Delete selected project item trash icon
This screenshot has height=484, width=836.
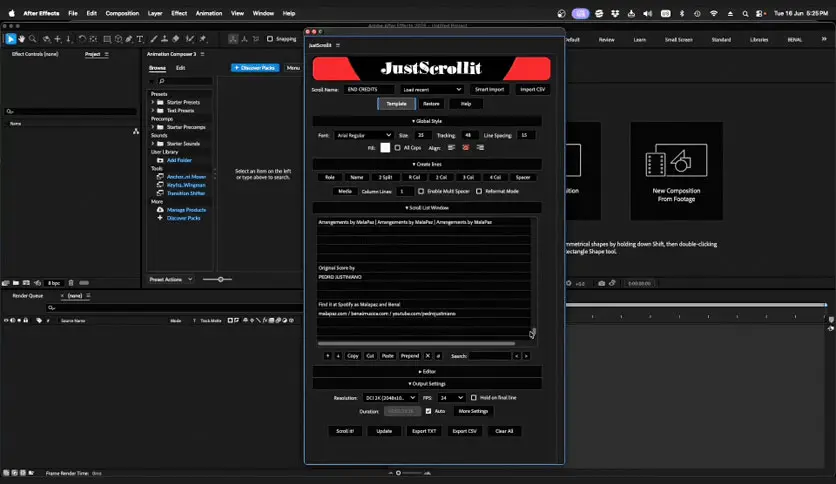pos(71,283)
